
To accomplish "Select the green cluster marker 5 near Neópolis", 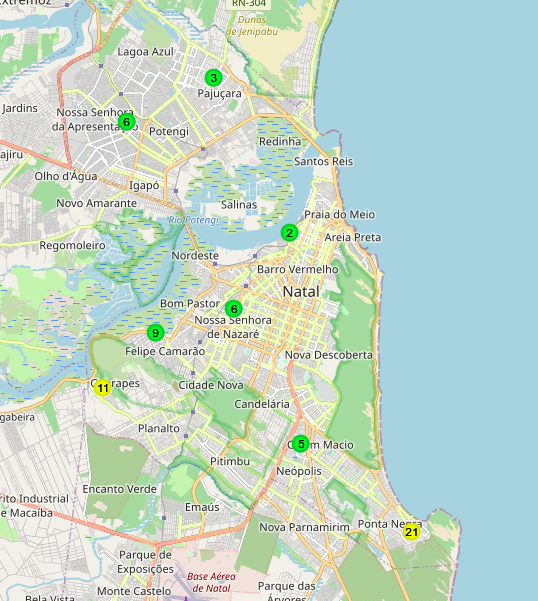I will 301,444.
